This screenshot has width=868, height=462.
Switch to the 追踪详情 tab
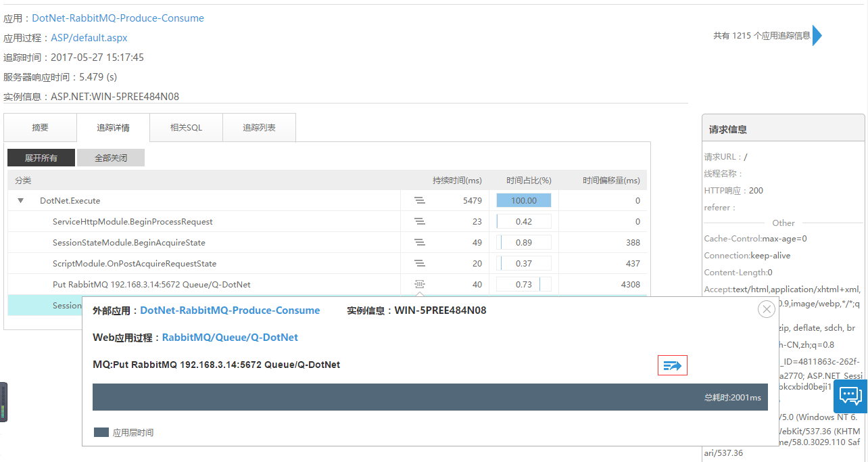114,127
